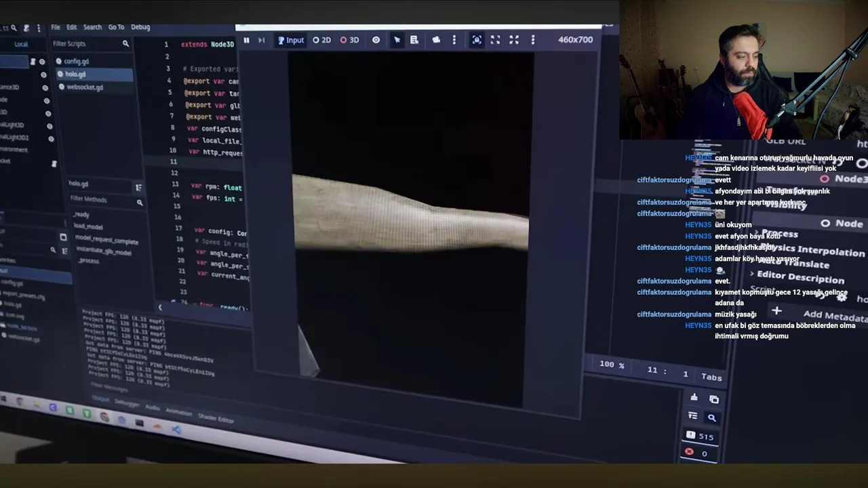This screenshot has height=488, width=868.
Task: Toggle alphabetical sorting of the methods list
Action: click(x=138, y=188)
